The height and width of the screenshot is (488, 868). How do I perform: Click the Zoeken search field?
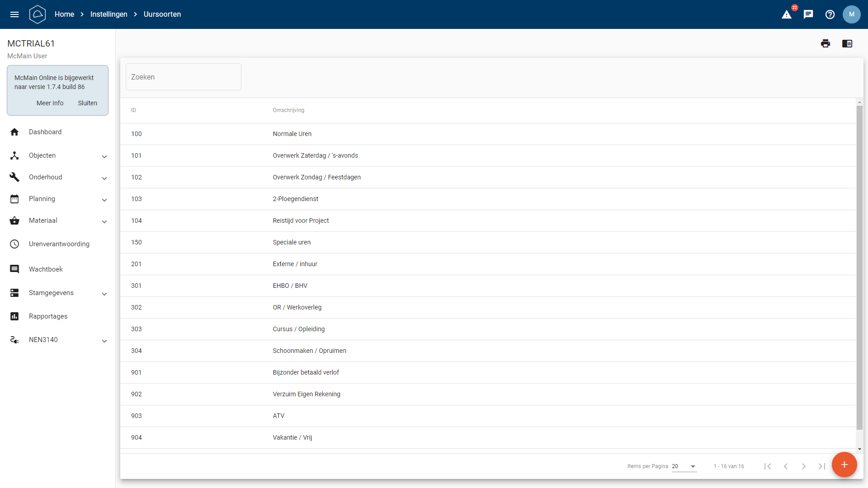pyautogui.click(x=183, y=77)
